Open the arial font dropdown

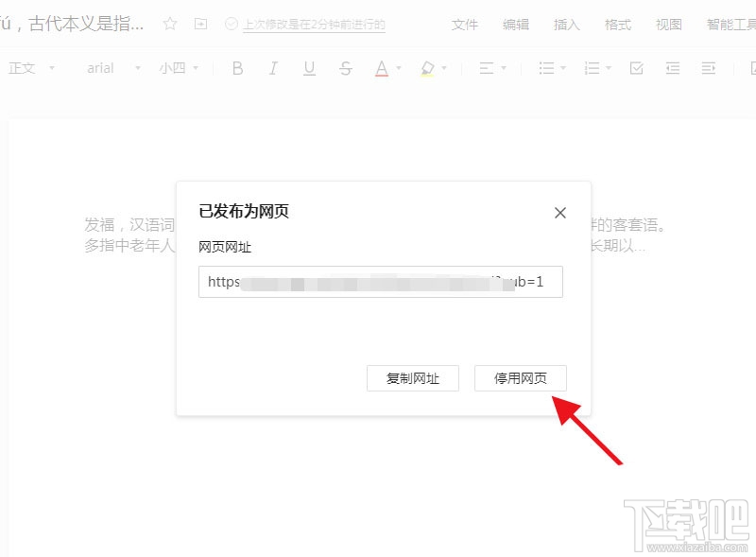tap(106, 68)
